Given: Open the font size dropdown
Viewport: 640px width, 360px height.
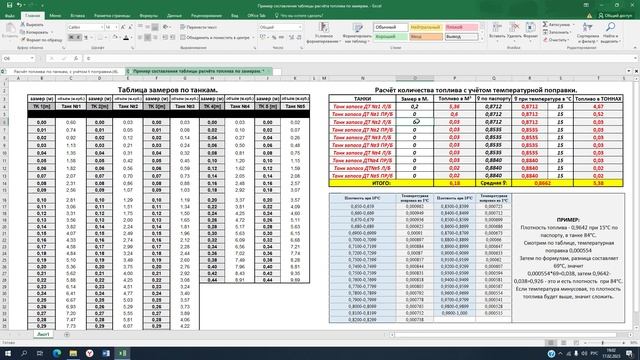Looking at the screenshot, I should tap(116, 27).
